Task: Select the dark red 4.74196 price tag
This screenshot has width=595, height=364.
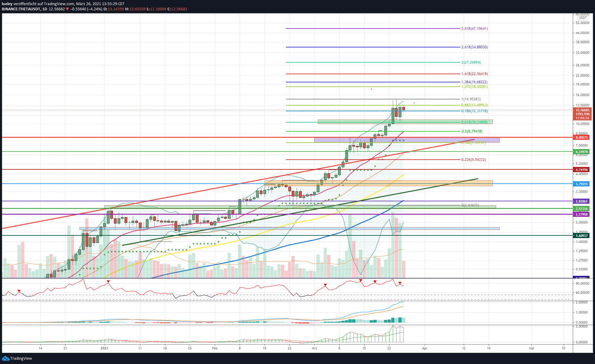Action: (x=582, y=170)
